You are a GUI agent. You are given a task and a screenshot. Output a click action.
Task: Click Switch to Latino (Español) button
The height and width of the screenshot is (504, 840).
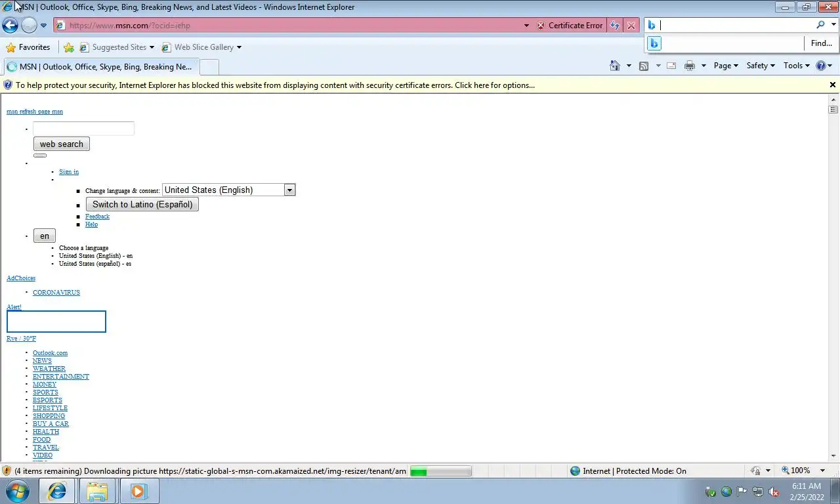click(142, 204)
